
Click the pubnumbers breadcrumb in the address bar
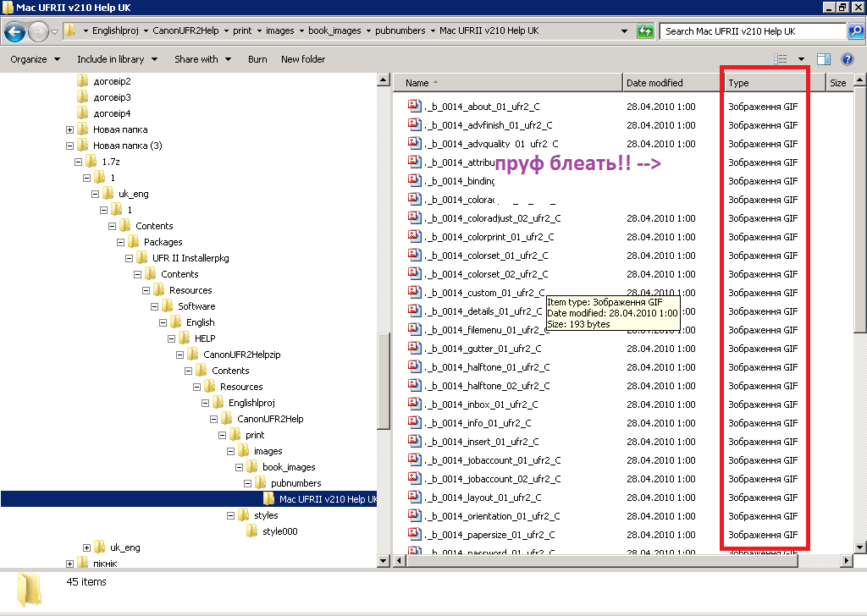point(400,30)
